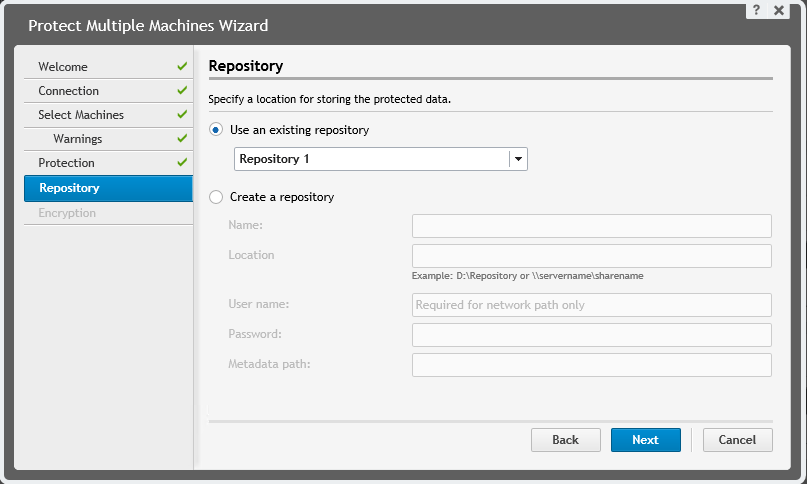
Task: Click the help question mark icon
Action: [758, 9]
